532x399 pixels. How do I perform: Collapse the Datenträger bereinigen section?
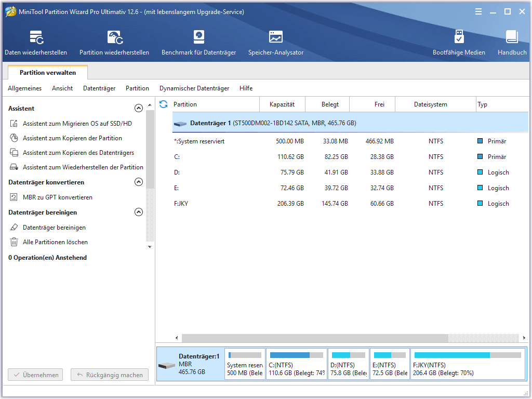click(139, 212)
